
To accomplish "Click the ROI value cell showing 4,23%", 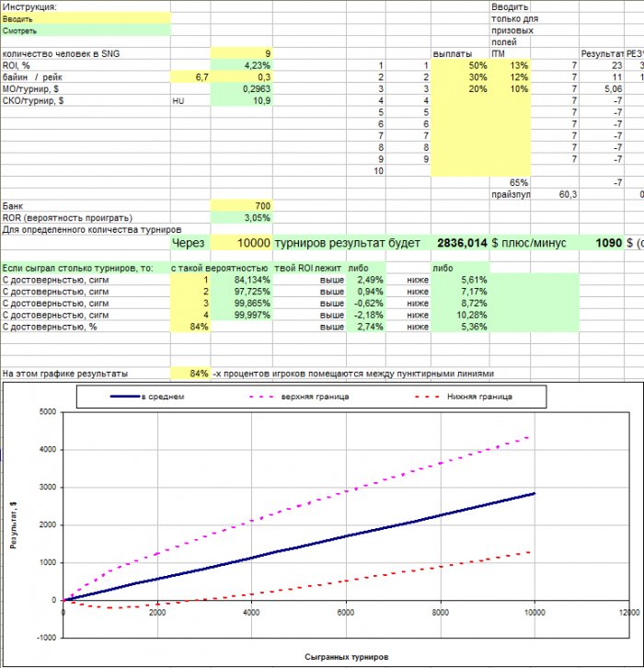I will click(241, 65).
